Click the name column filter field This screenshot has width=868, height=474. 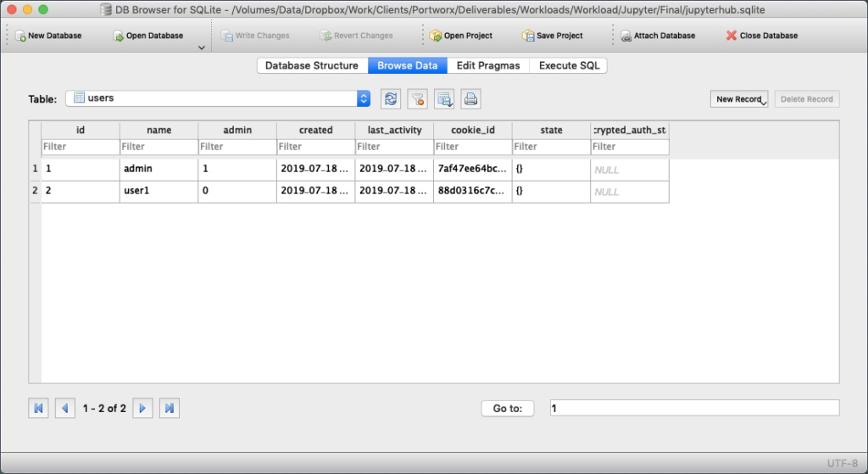click(159, 147)
